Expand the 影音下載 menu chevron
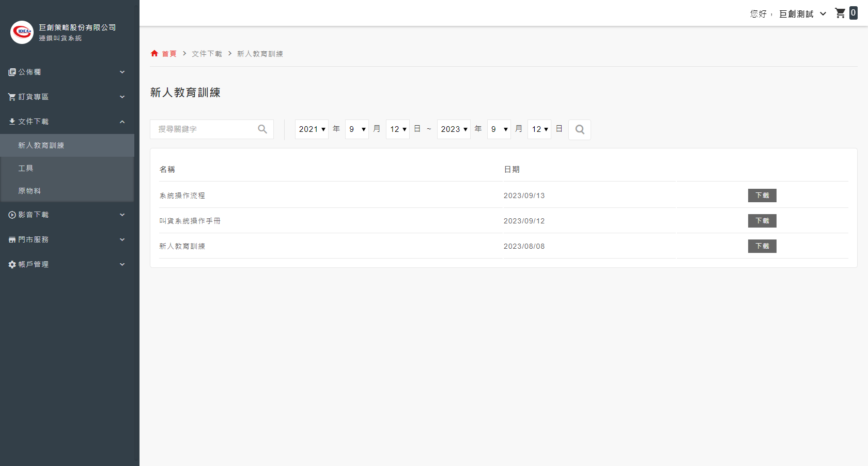 tap(122, 215)
